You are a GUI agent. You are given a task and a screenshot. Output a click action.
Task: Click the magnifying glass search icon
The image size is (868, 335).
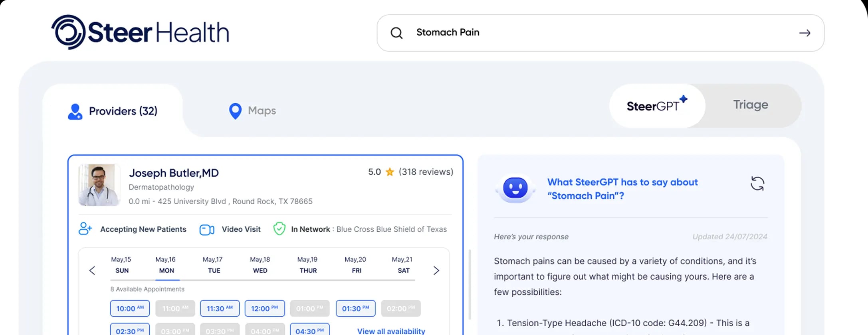[x=396, y=33]
